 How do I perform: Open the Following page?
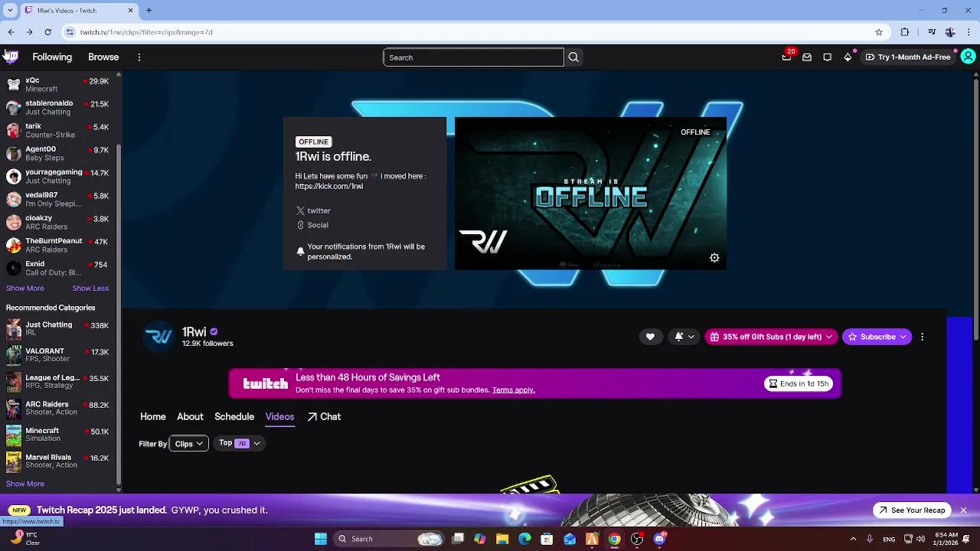point(52,57)
